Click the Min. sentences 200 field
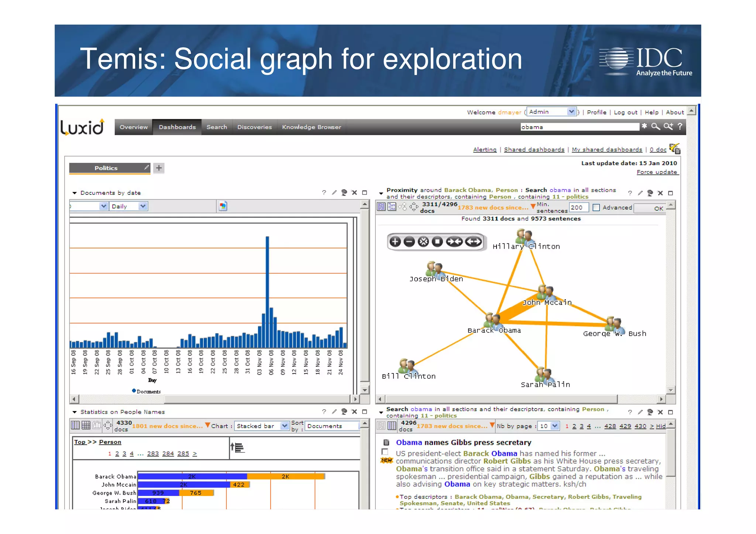 578,207
